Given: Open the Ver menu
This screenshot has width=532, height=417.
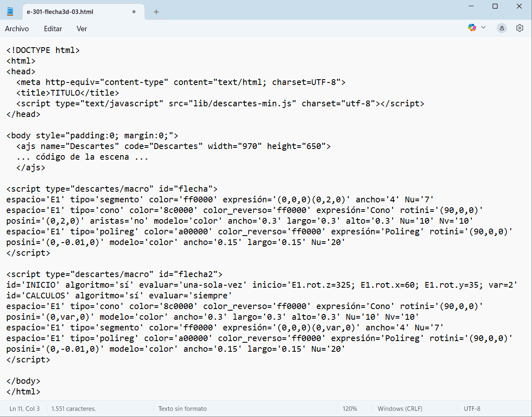Looking at the screenshot, I should [x=82, y=29].
